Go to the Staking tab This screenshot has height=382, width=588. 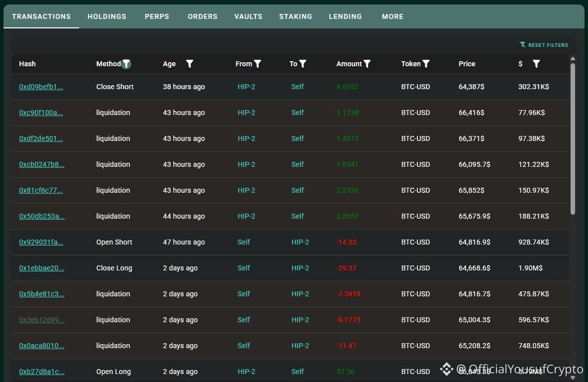pos(295,16)
